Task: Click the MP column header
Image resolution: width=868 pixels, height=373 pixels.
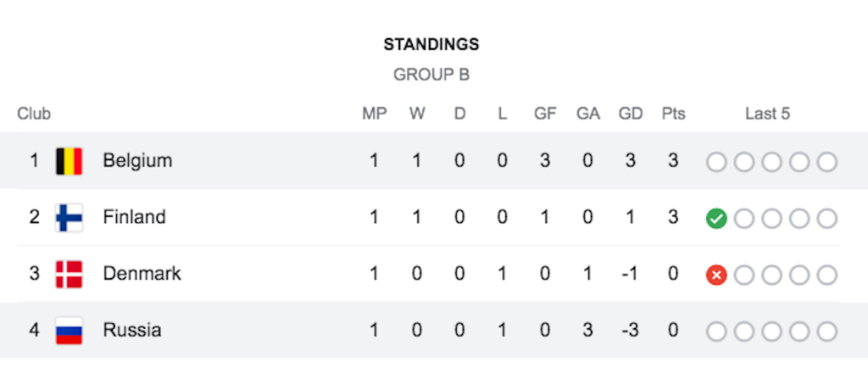Action: pyautogui.click(x=375, y=114)
